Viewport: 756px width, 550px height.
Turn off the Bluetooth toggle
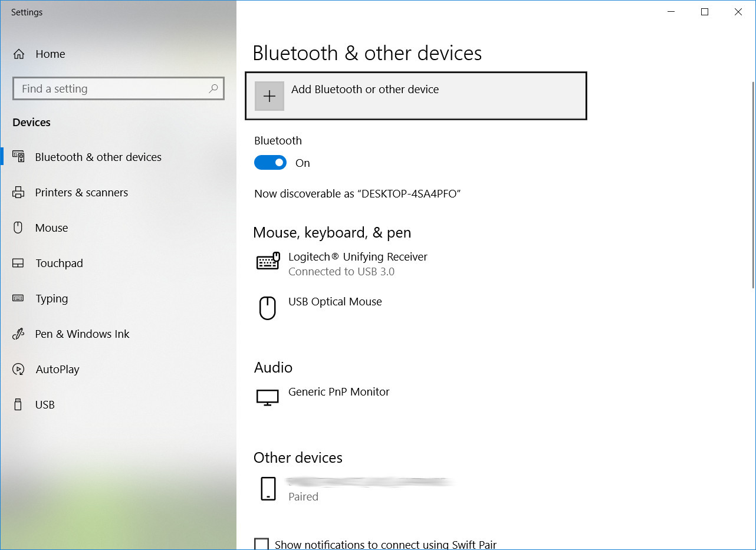270,162
